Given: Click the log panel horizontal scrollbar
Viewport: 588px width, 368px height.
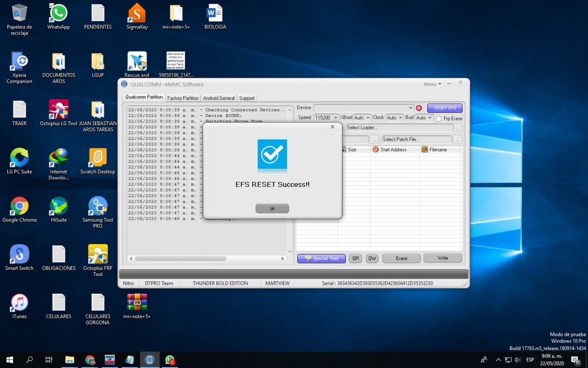Looking at the screenshot, I should pos(180,259).
